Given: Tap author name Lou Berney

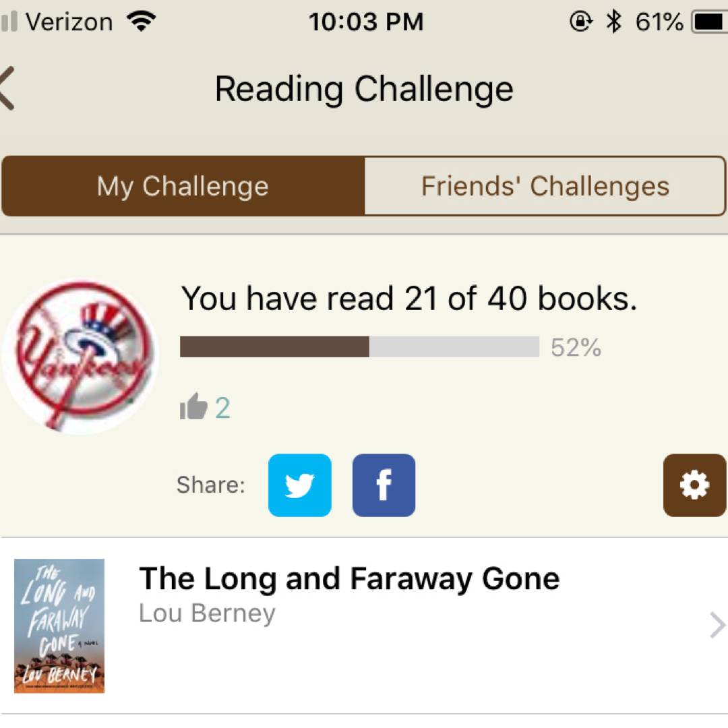Looking at the screenshot, I should pyautogui.click(x=207, y=613).
